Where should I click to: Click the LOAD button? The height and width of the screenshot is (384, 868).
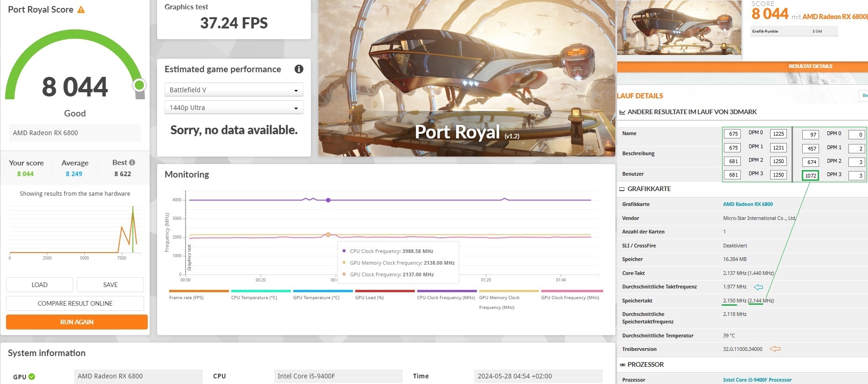(40, 285)
